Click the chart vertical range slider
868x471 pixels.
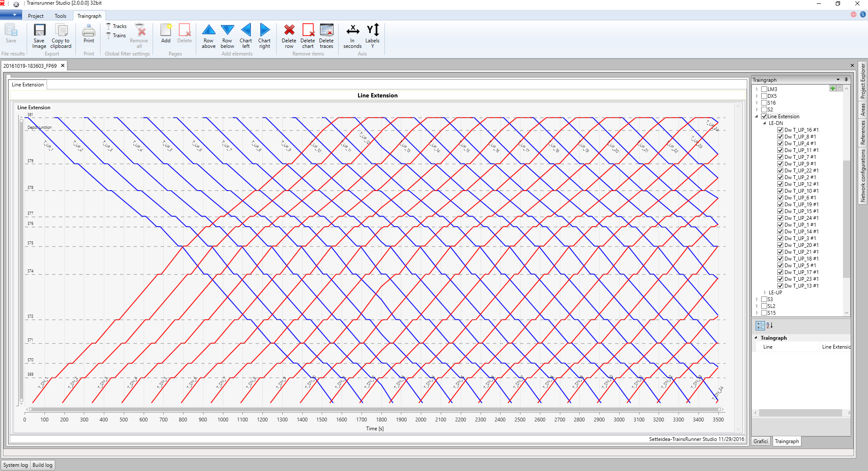pyautogui.click(x=21, y=260)
